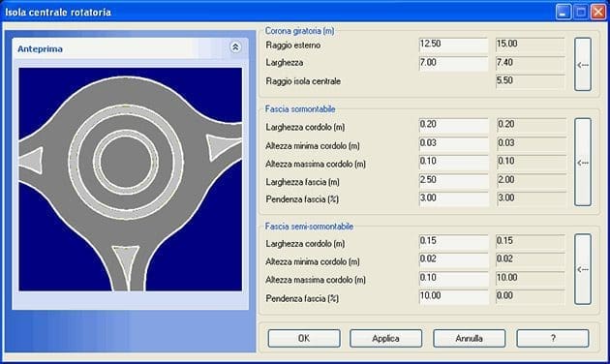Edit Larghezza fascia field showing 2.50
This screenshot has height=364, width=610.
(454, 180)
